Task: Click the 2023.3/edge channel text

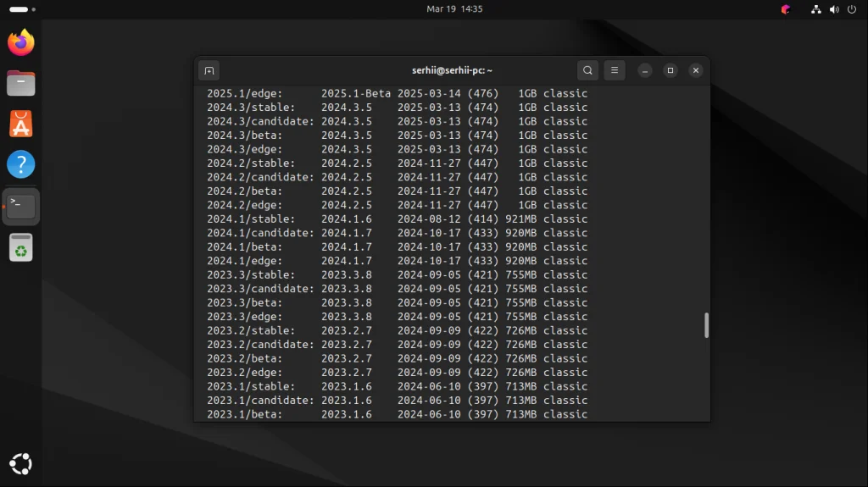Action: 244,317
